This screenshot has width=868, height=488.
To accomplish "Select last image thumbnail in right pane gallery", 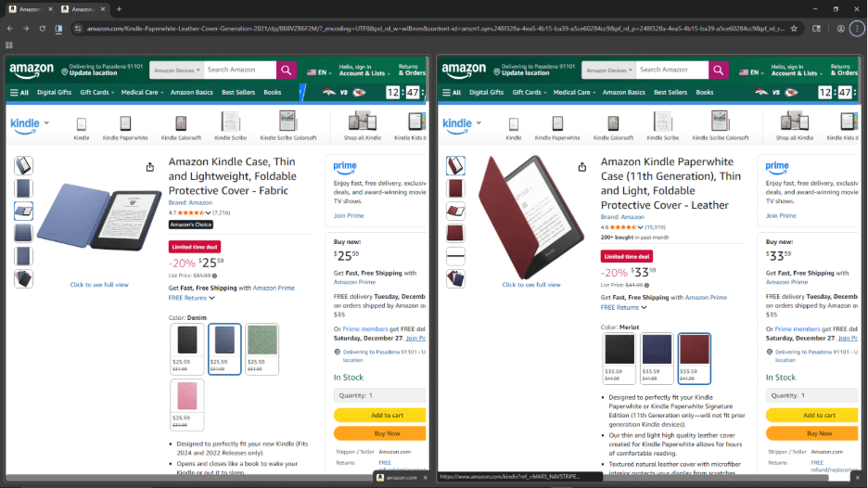I will pyautogui.click(x=455, y=278).
